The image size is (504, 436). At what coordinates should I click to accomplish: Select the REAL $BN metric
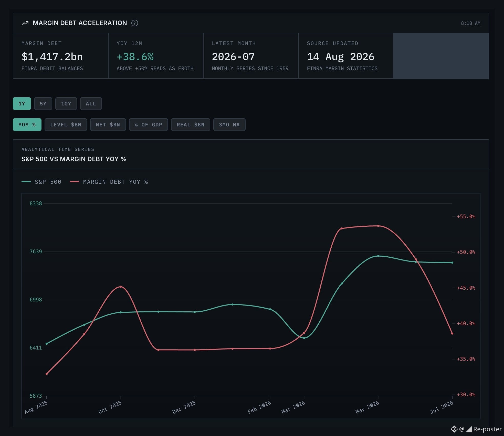coord(191,125)
